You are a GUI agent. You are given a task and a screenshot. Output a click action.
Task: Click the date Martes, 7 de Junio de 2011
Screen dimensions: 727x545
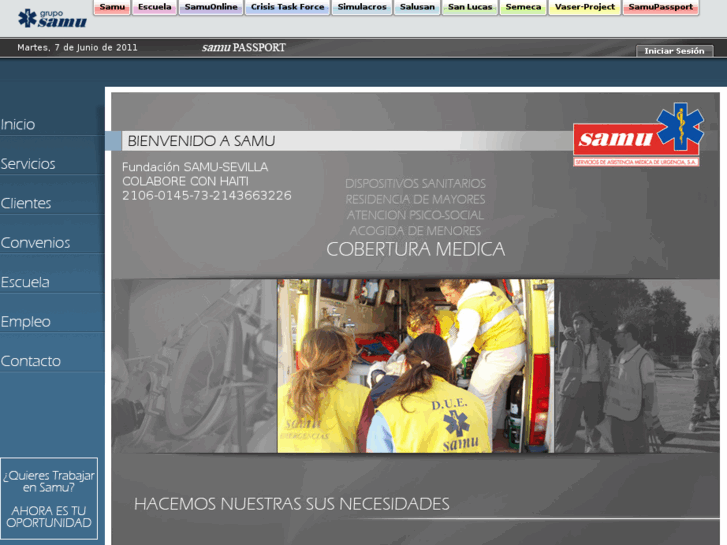77,47
